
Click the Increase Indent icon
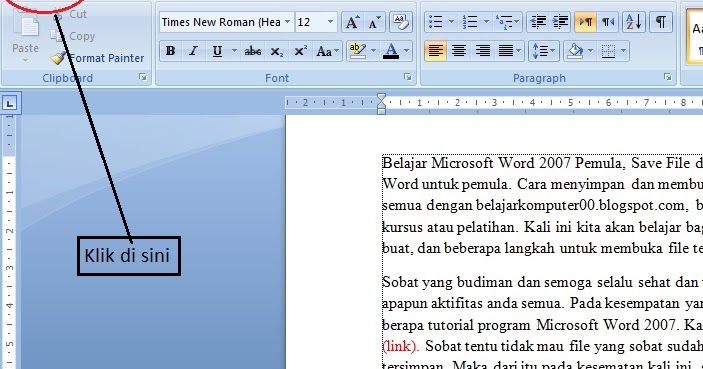[560, 22]
